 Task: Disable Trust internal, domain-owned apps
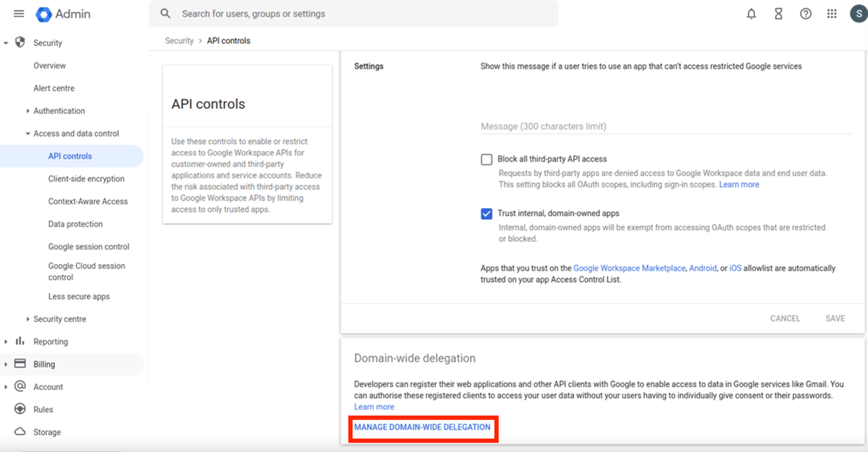(486, 214)
